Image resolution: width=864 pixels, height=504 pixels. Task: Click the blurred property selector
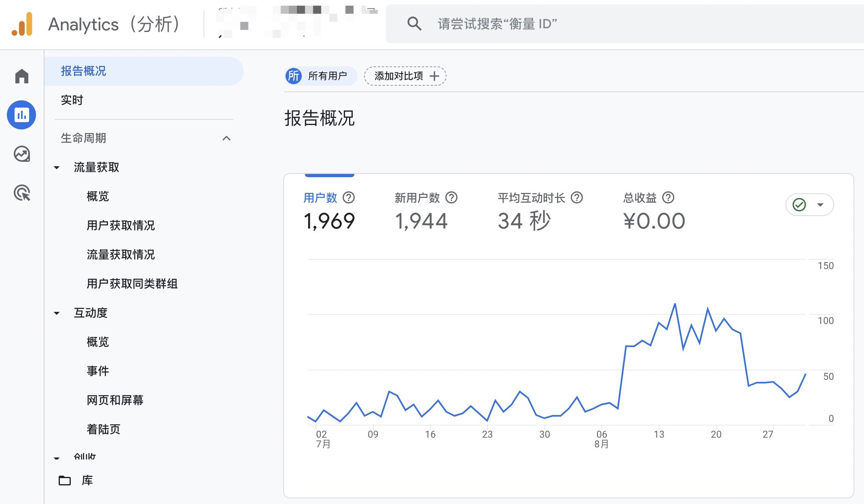[297, 22]
